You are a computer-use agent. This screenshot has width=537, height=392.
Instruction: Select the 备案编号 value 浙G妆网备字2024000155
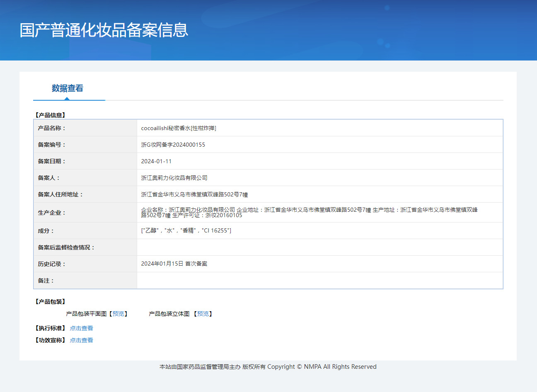point(173,145)
